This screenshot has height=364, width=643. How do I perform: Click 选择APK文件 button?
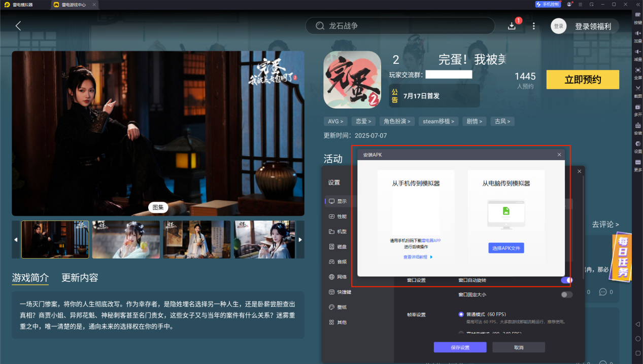coord(506,248)
